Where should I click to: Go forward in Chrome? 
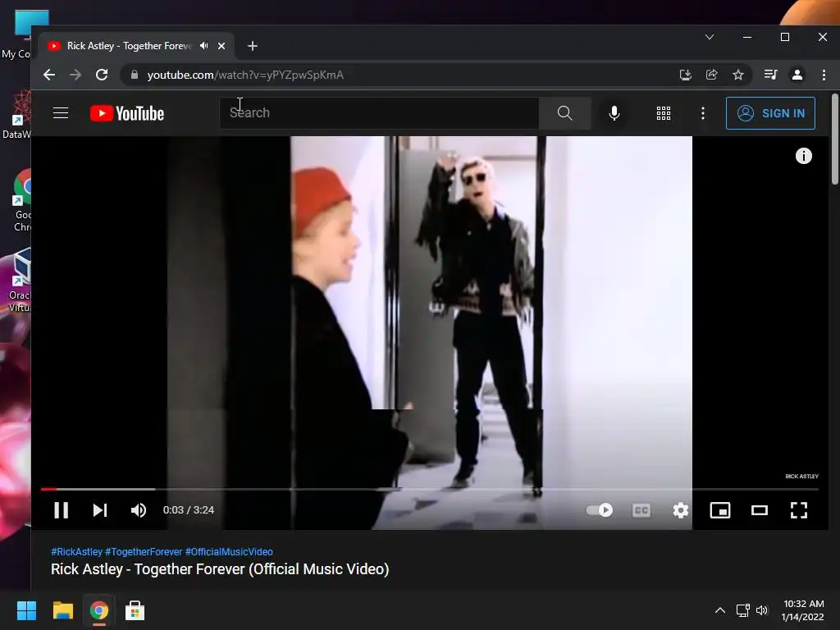75,75
